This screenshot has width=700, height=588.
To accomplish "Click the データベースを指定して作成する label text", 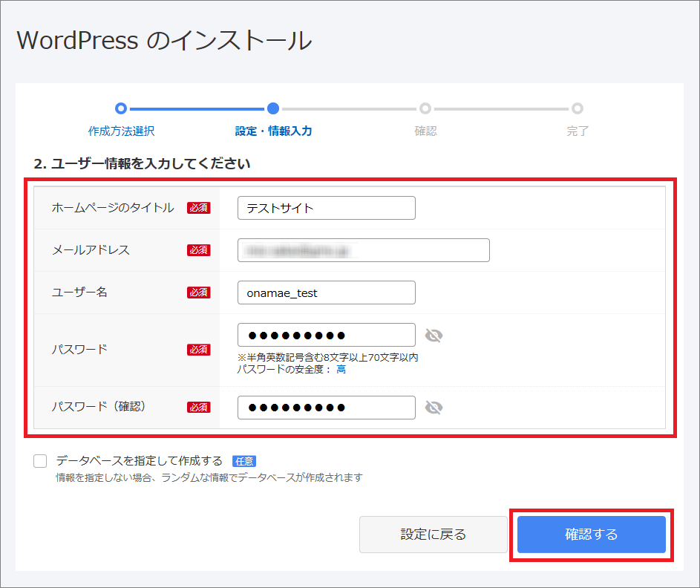I will pos(140,461).
